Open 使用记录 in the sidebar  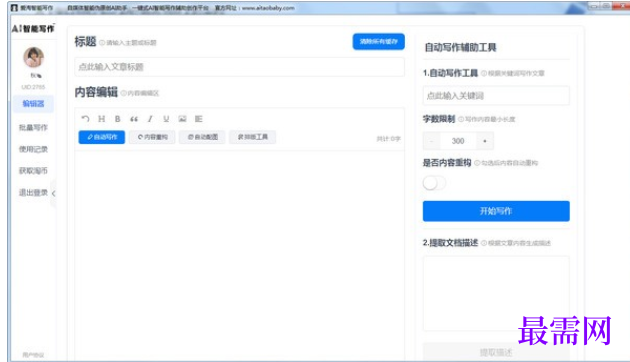pos(33,149)
